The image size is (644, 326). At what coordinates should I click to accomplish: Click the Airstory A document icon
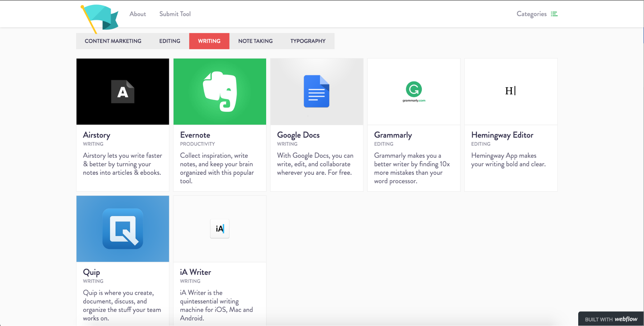[x=123, y=92]
